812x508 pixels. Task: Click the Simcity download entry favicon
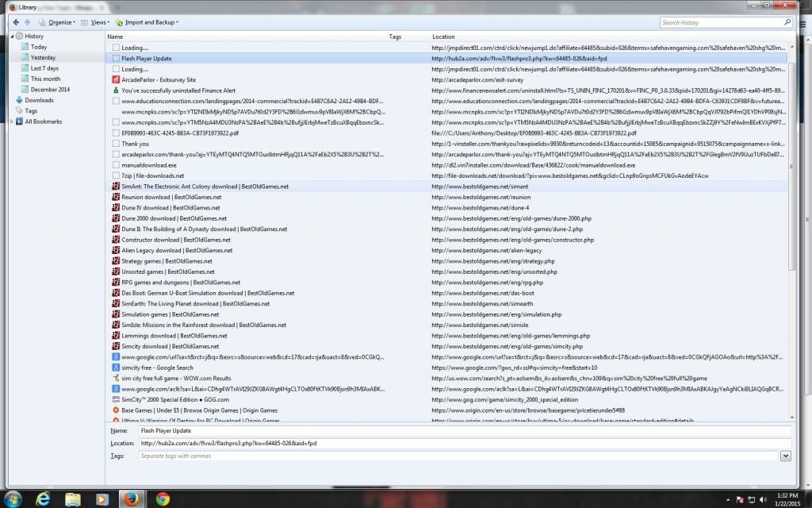tap(116, 346)
